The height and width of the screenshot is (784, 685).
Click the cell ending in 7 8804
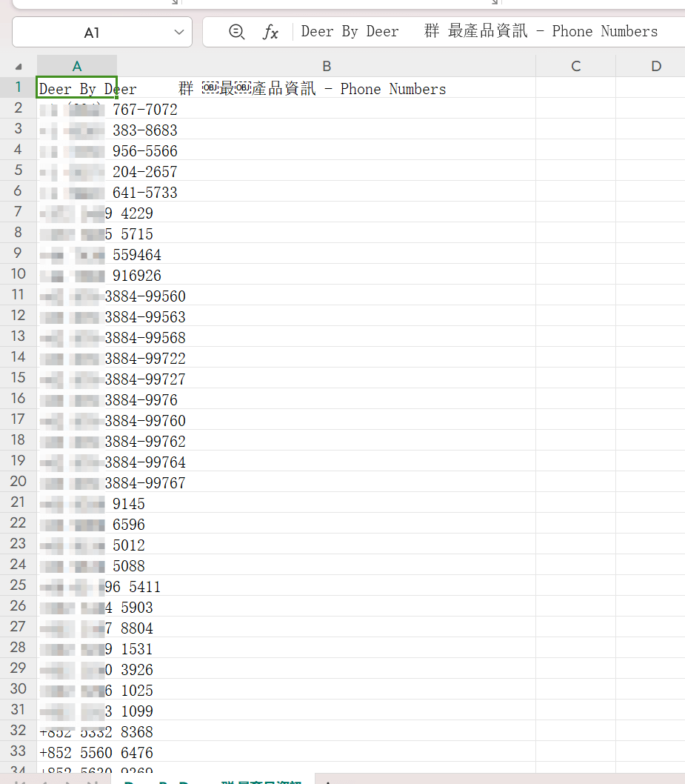pos(77,627)
